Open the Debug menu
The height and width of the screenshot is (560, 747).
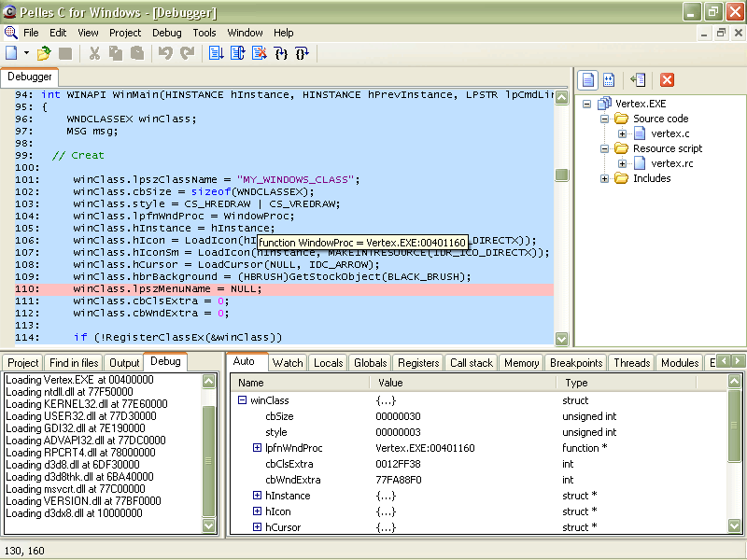166,33
